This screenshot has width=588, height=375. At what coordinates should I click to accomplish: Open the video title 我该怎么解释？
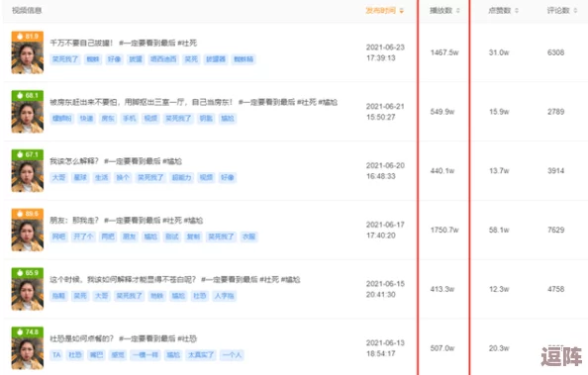[x=116, y=161]
